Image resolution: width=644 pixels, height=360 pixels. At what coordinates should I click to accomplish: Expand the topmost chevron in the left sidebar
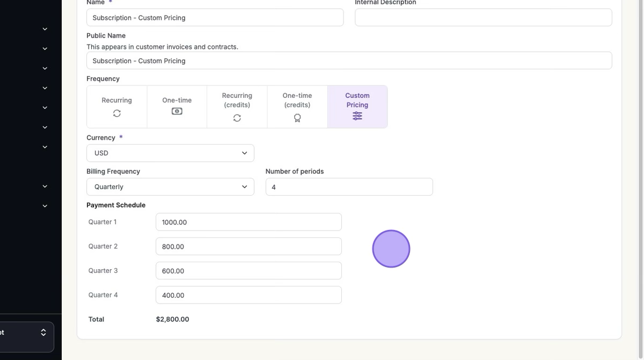click(x=45, y=29)
